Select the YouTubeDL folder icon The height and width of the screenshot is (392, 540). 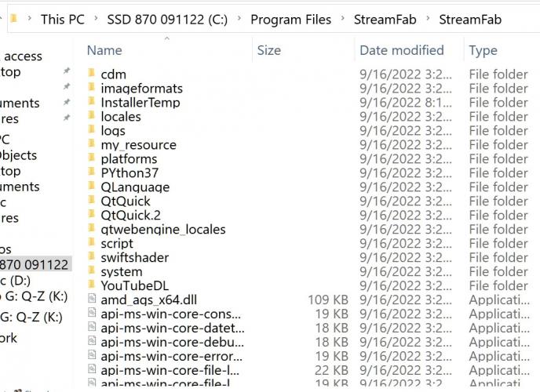[x=92, y=285]
